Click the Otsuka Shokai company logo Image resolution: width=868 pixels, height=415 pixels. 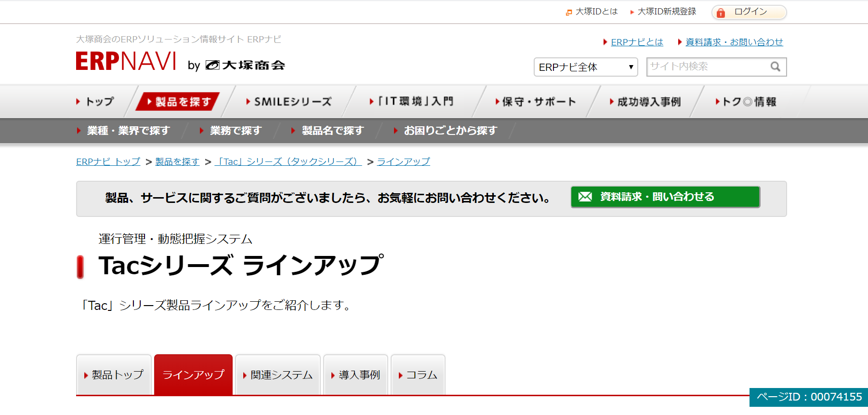click(x=245, y=65)
